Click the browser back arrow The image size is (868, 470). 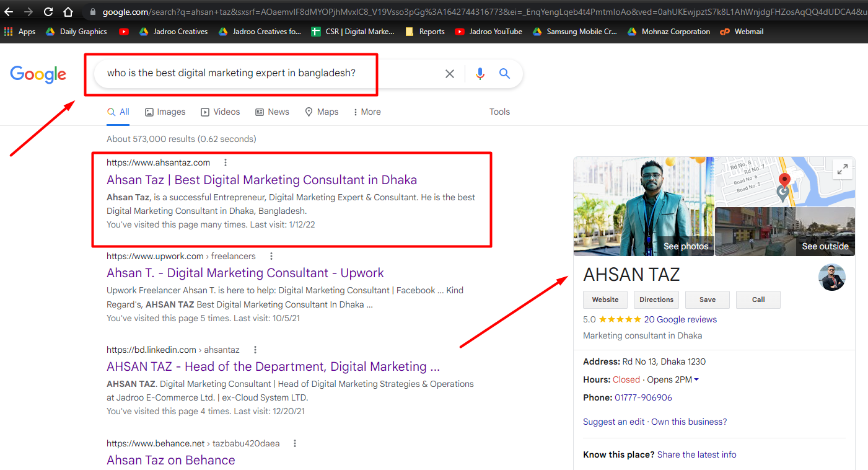pos(9,12)
